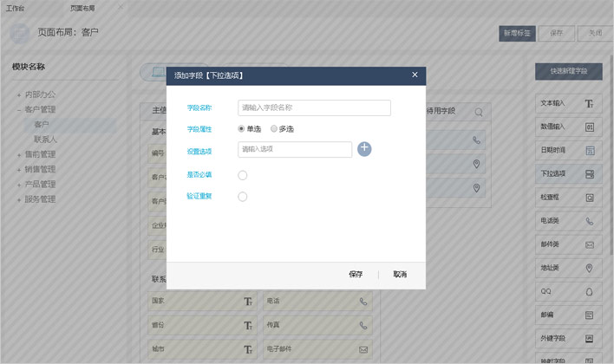Click the 数值输入 field type icon
Image resolution: width=614 pixels, height=364 pixels.
pos(589,127)
